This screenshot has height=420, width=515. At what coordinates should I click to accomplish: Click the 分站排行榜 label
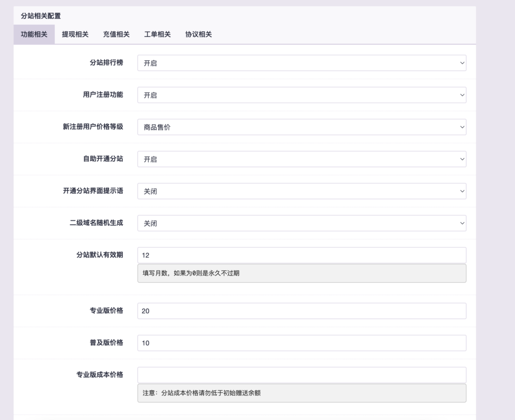107,62
